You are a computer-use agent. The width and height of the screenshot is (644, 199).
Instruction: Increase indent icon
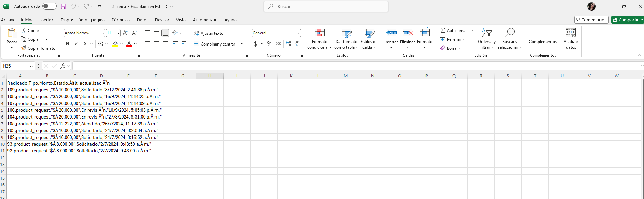click(x=184, y=44)
